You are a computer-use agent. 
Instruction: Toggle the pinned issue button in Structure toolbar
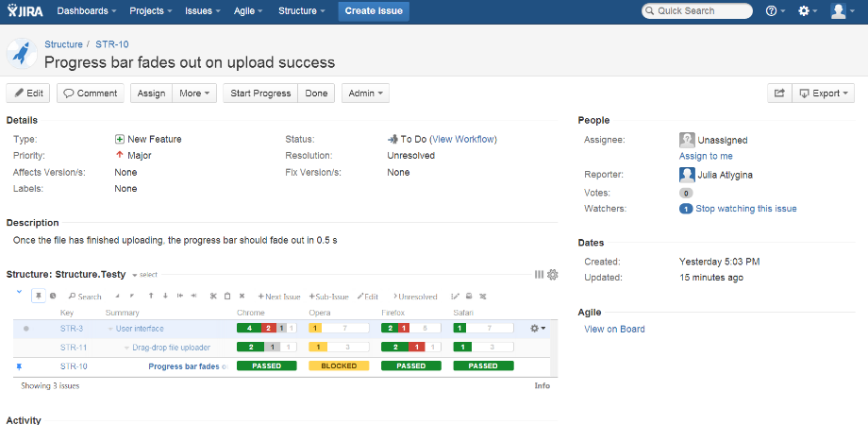(38, 296)
